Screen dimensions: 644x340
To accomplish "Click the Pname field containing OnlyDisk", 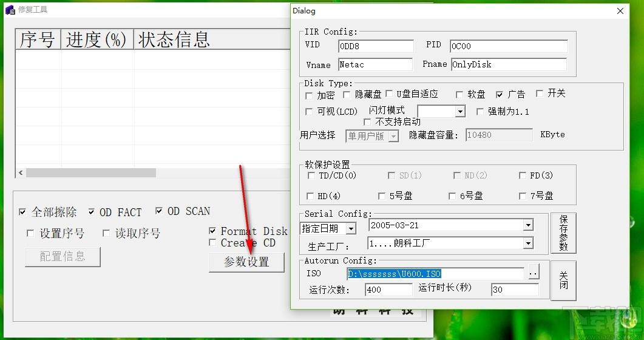I will 509,64.
